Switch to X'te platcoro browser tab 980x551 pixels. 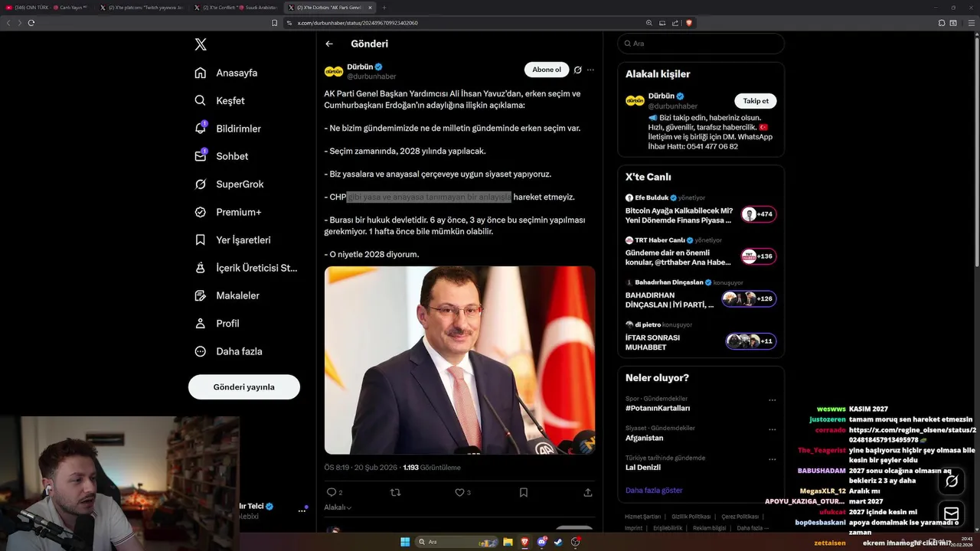[x=142, y=7]
